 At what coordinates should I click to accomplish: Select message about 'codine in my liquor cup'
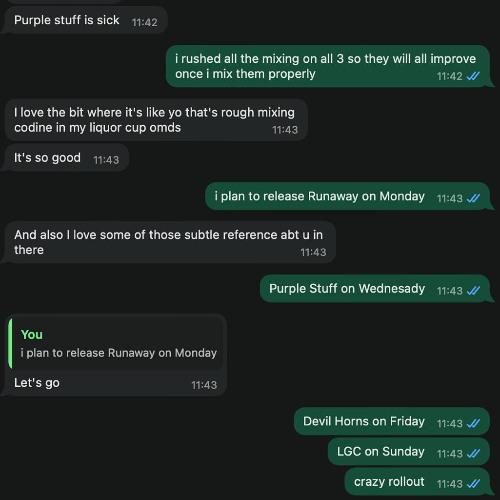click(156, 120)
